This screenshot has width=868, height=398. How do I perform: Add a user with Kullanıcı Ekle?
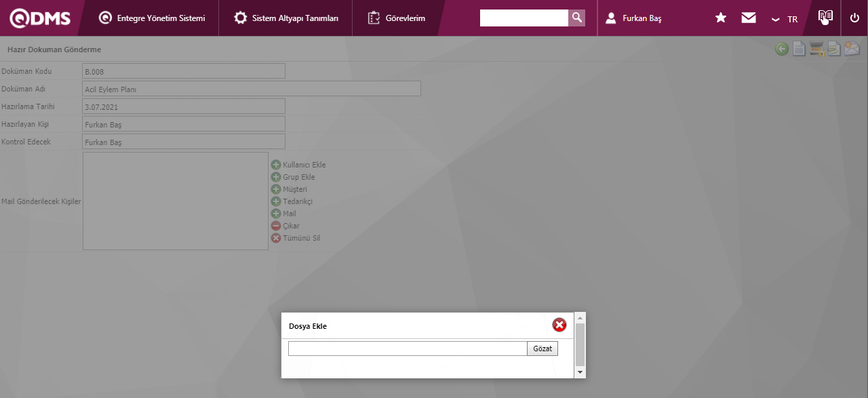tap(298, 165)
